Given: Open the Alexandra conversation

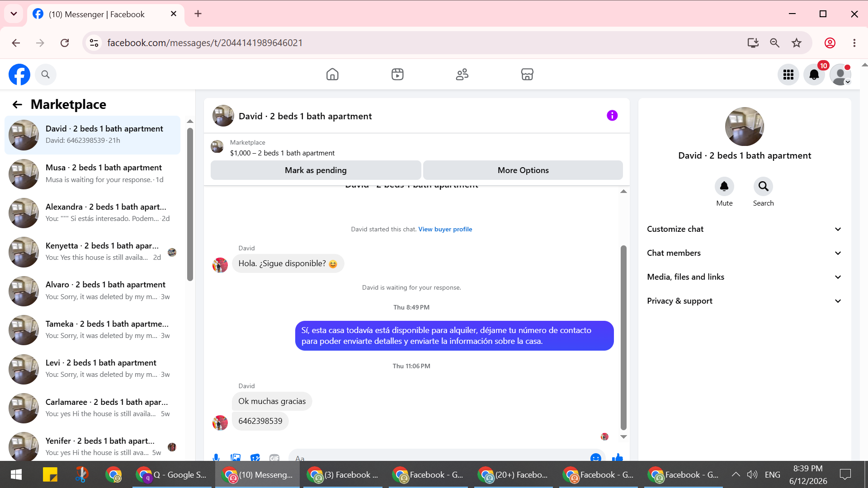Looking at the screenshot, I should tap(92, 213).
